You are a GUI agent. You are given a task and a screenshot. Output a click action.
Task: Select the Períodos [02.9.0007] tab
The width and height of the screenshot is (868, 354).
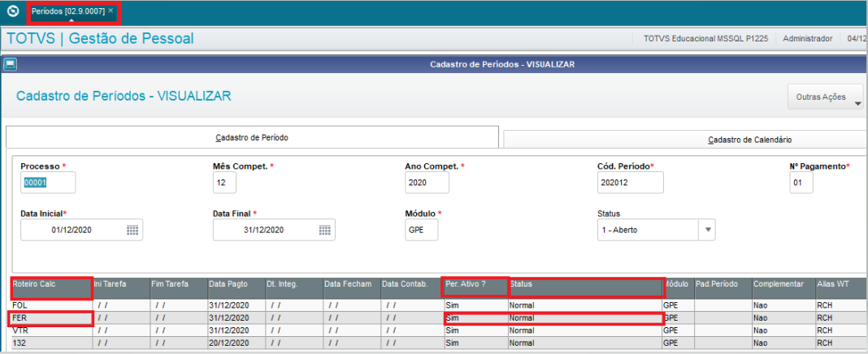68,11
